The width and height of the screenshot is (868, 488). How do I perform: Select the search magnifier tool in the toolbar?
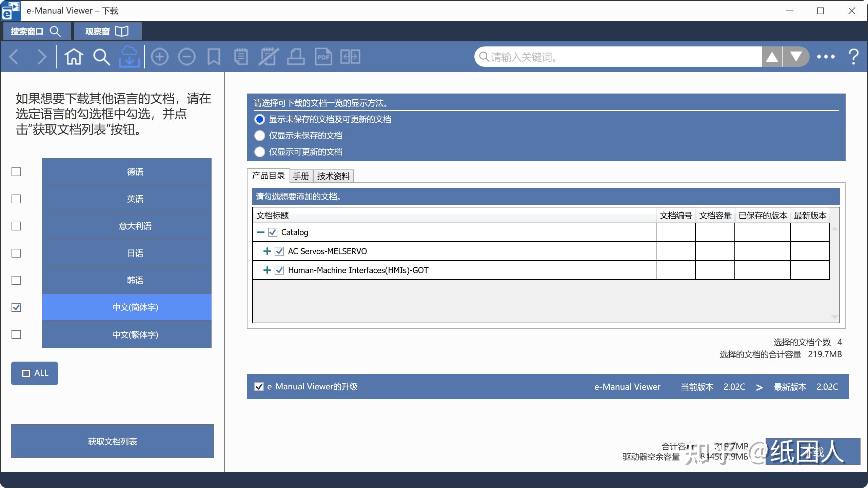click(x=101, y=56)
